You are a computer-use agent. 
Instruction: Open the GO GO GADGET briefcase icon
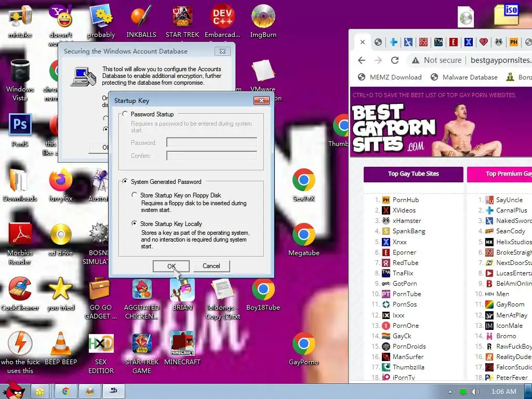[x=100, y=299]
